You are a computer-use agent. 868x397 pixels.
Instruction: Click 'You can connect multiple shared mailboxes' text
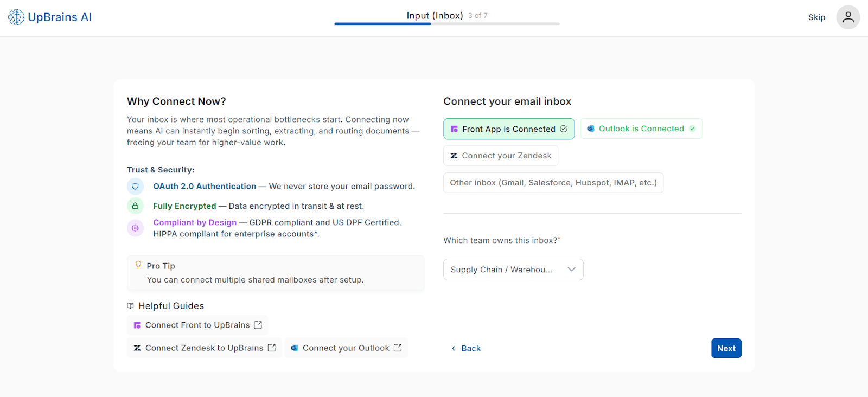click(255, 280)
